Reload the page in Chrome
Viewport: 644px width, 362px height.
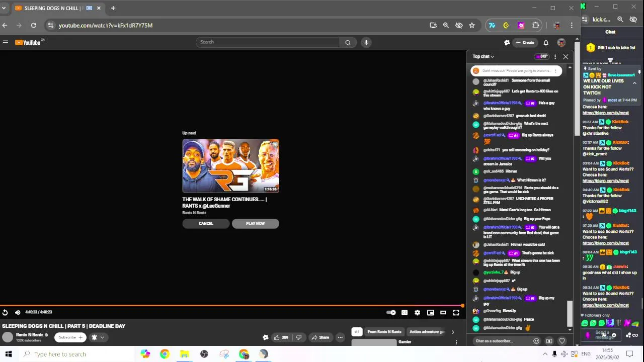click(x=33, y=25)
